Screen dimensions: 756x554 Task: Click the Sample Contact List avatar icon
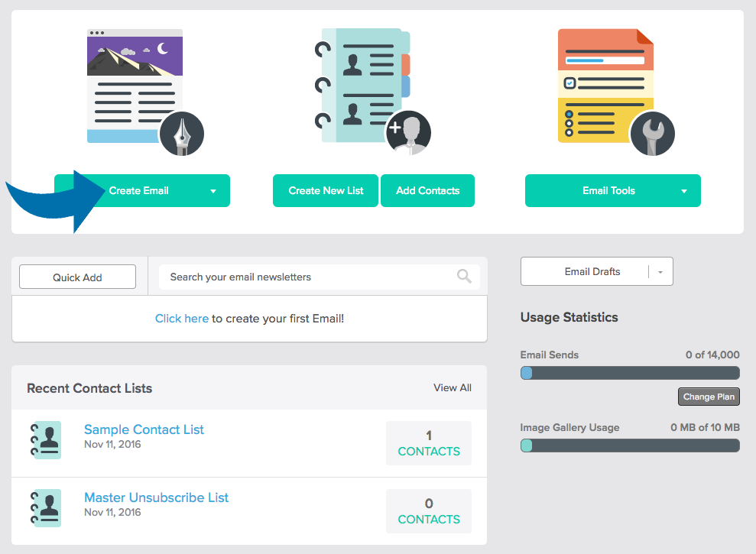click(x=45, y=439)
